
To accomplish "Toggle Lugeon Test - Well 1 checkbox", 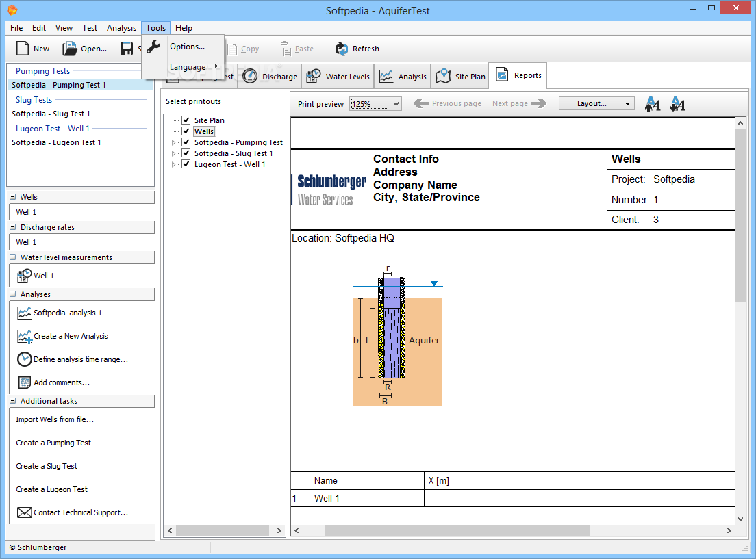I will pos(186,164).
